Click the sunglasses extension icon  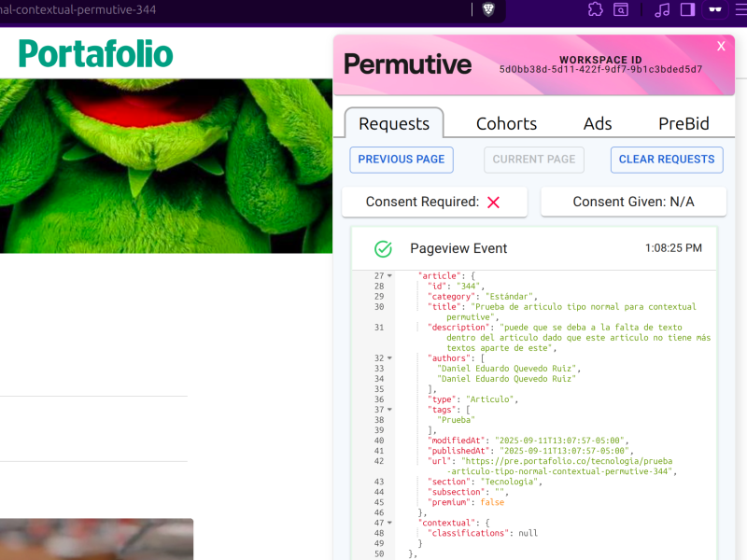pyautogui.click(x=716, y=10)
